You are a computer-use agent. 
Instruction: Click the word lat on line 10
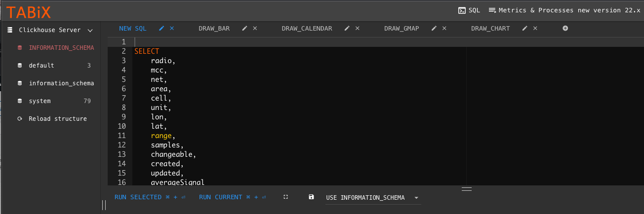158,126
